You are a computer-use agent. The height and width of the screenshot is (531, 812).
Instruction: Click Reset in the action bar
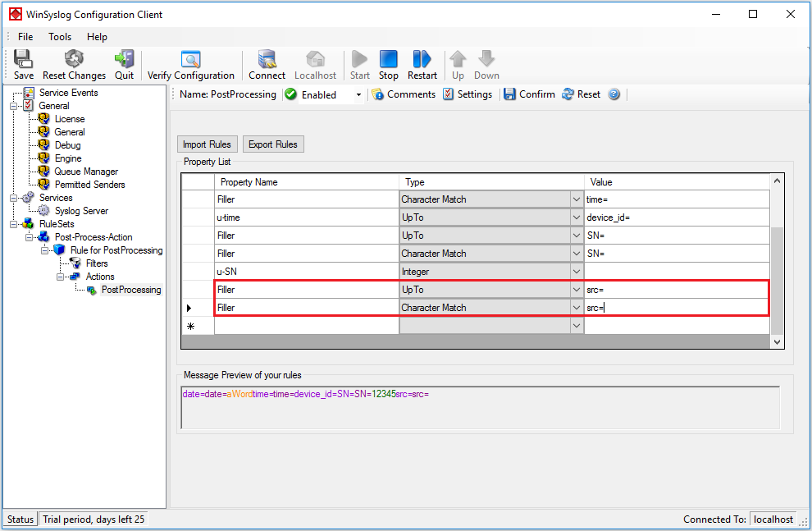[581, 94]
